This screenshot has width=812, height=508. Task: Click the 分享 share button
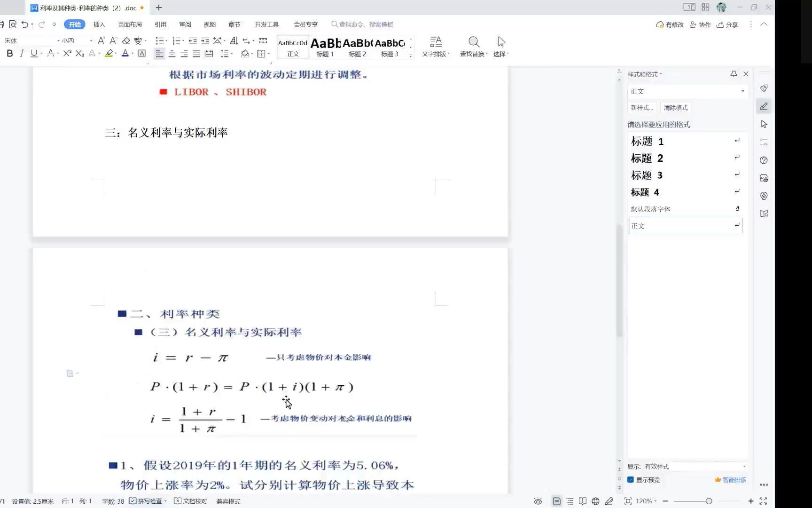pyautogui.click(x=727, y=24)
